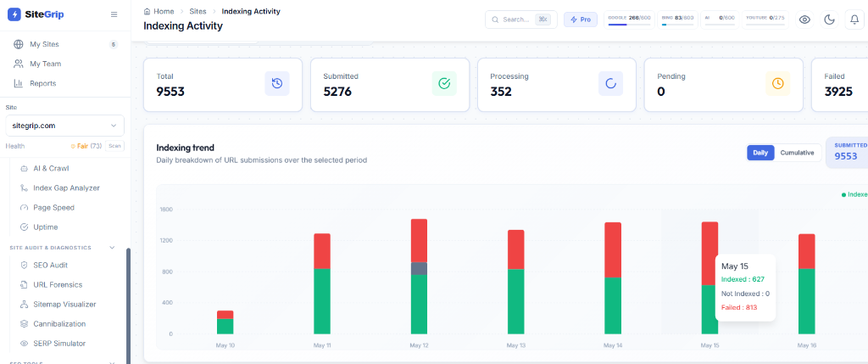
Task: Click the SEO Audit shield icon
Action: pyautogui.click(x=24, y=266)
